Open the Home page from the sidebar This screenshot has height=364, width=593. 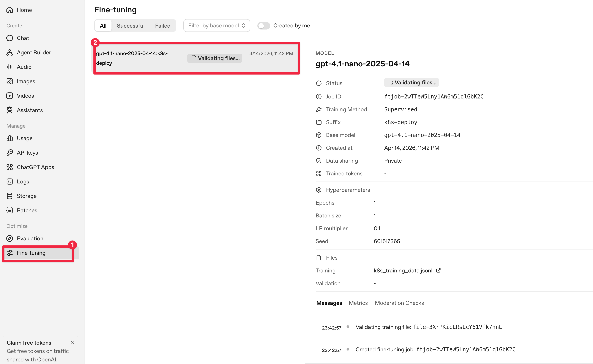click(24, 10)
